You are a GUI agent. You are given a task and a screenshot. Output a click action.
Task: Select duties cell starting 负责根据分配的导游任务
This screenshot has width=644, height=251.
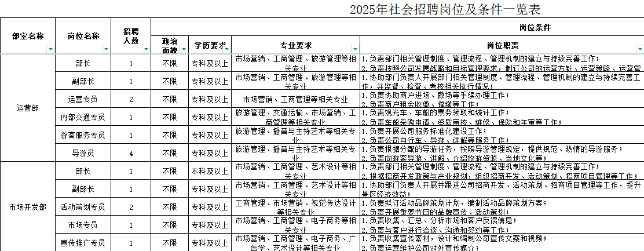coord(502,153)
